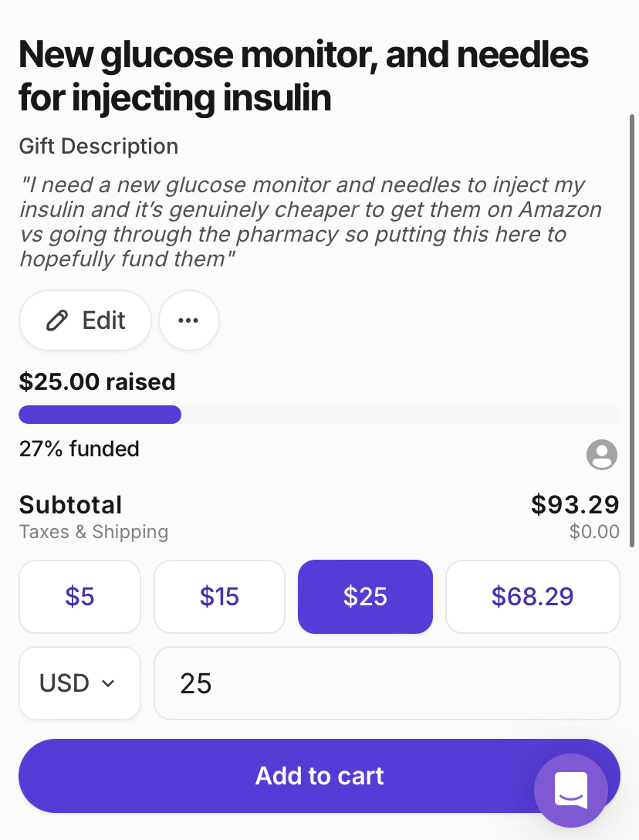Click the Taxes & Shipping label
Viewport: 639px width, 840px height.
(93, 532)
